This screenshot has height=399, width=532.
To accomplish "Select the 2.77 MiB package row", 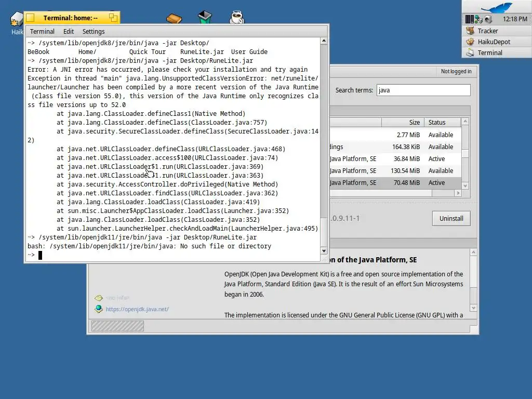I will point(395,135).
